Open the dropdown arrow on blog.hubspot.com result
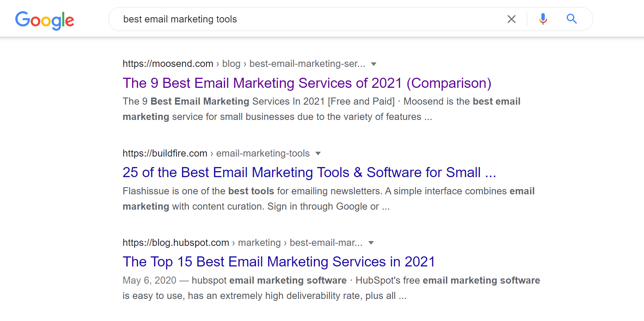This screenshot has width=644, height=321. pyautogui.click(x=371, y=243)
